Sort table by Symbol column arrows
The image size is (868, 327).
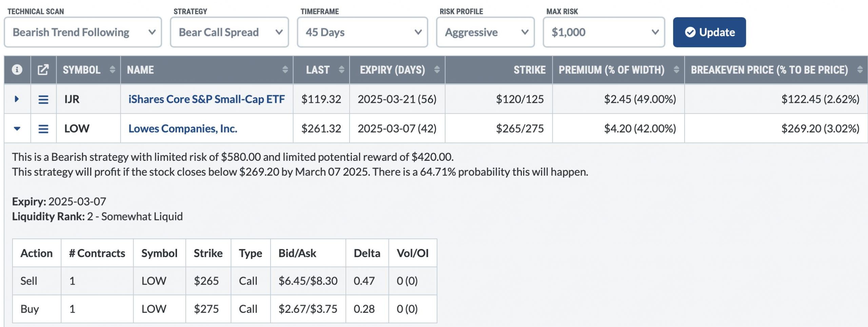point(113,70)
